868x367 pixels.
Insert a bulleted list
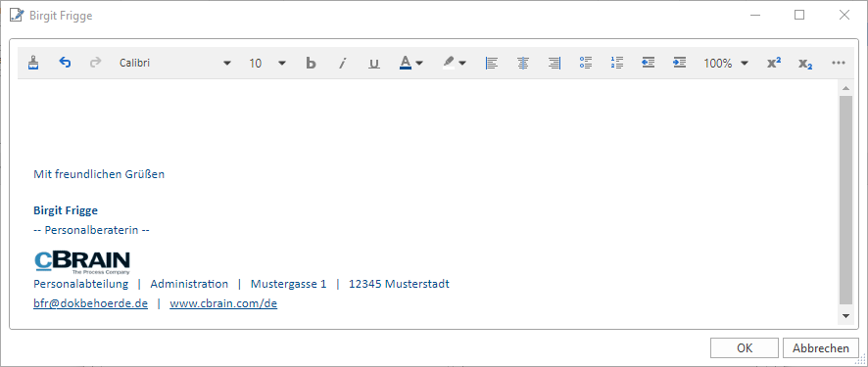point(586,63)
